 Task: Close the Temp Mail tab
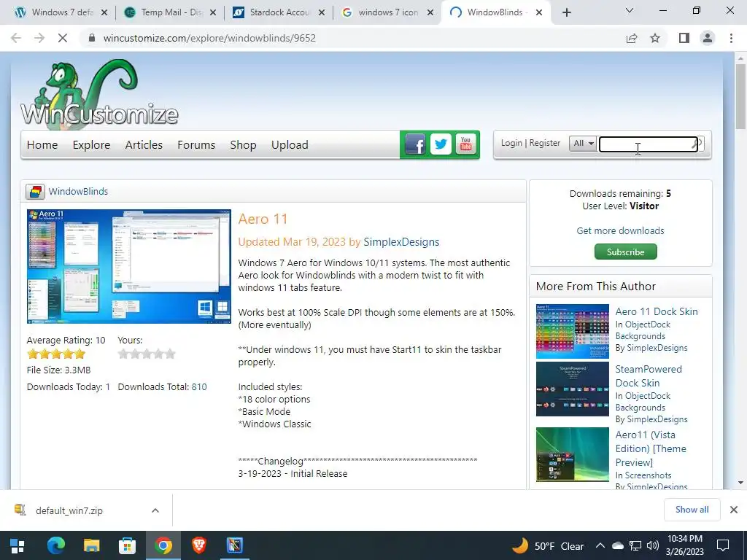click(x=212, y=12)
